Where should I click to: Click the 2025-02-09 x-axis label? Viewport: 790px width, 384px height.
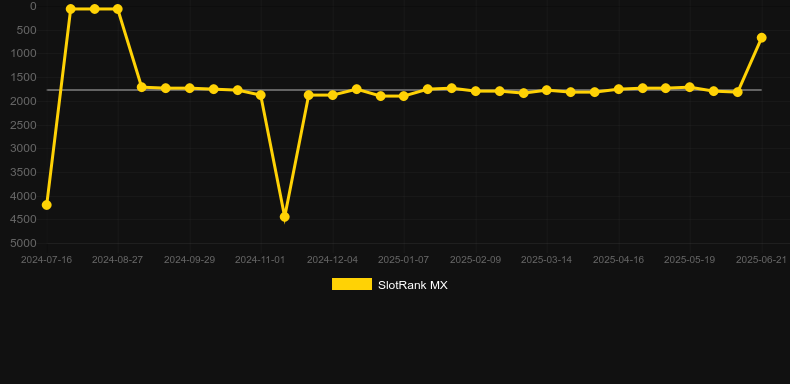476,260
